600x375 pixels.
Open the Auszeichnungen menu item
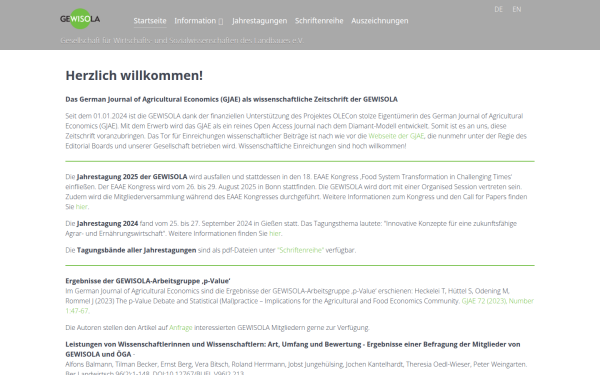pyautogui.click(x=380, y=21)
